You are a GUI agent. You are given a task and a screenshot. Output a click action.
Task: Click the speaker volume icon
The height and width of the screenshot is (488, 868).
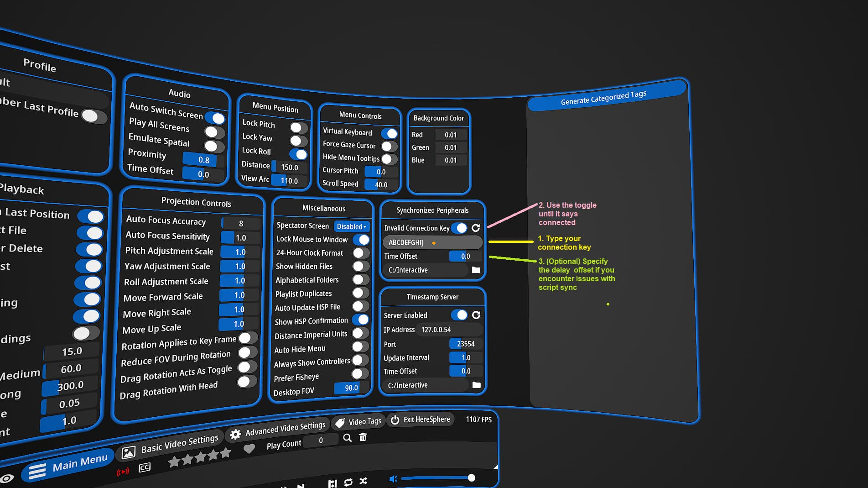point(393,479)
